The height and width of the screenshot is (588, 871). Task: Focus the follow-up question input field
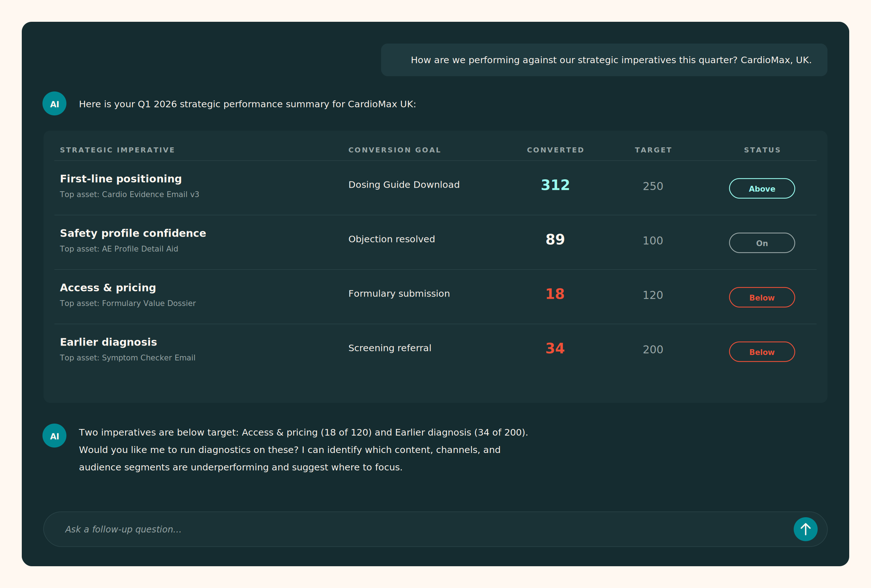435,529
